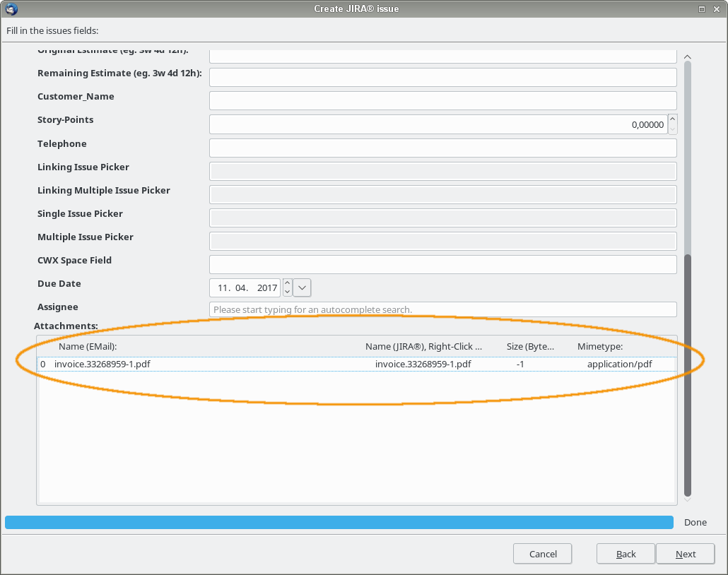This screenshot has height=575, width=728.
Task: Click the Assignee autocomplete search field
Action: coord(443,309)
